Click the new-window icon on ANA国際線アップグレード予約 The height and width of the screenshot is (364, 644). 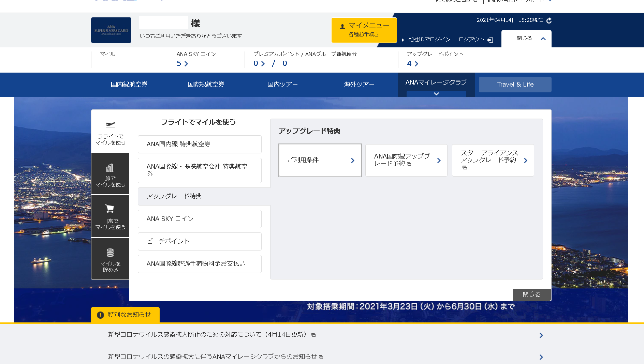[x=409, y=164]
